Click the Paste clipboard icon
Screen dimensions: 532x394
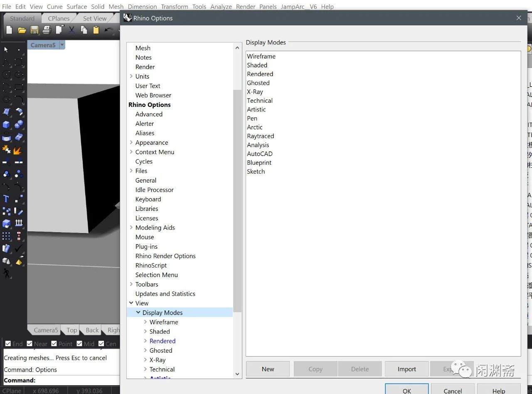pos(96,30)
